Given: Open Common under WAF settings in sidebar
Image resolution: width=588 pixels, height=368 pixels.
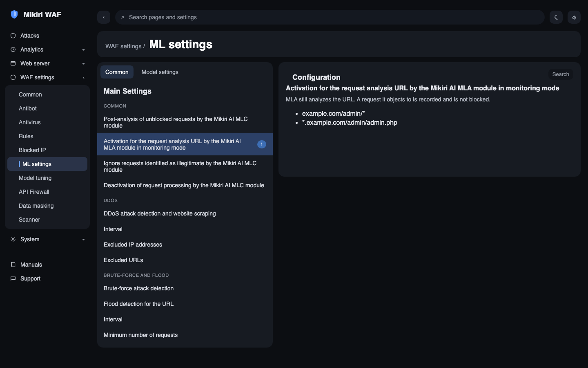Looking at the screenshot, I should pyautogui.click(x=47, y=94).
